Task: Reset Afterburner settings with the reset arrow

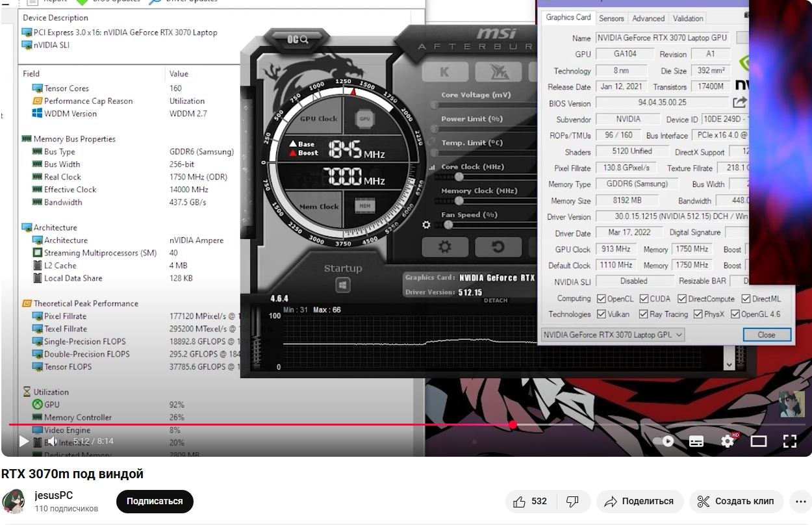Action: [x=498, y=247]
